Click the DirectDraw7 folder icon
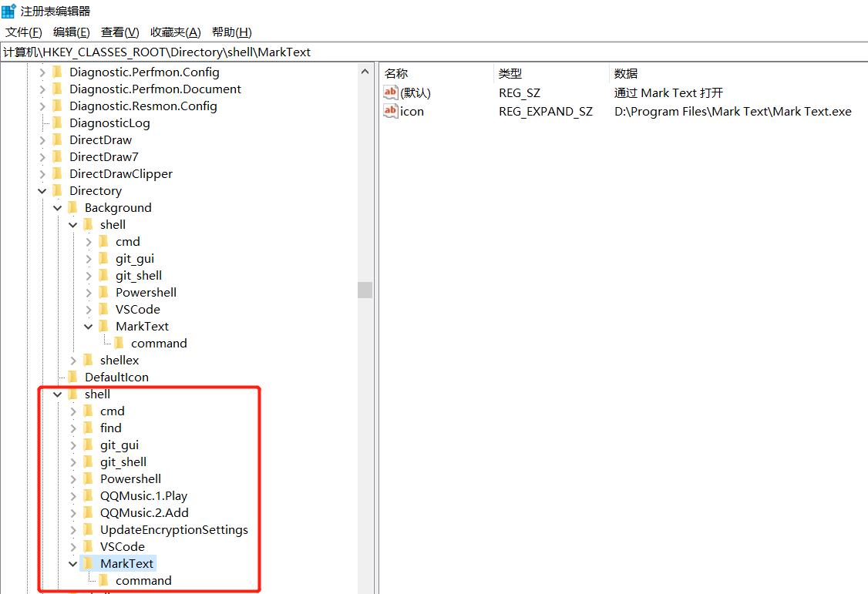Screen dimensions: 868x594 pyautogui.click(x=57, y=157)
